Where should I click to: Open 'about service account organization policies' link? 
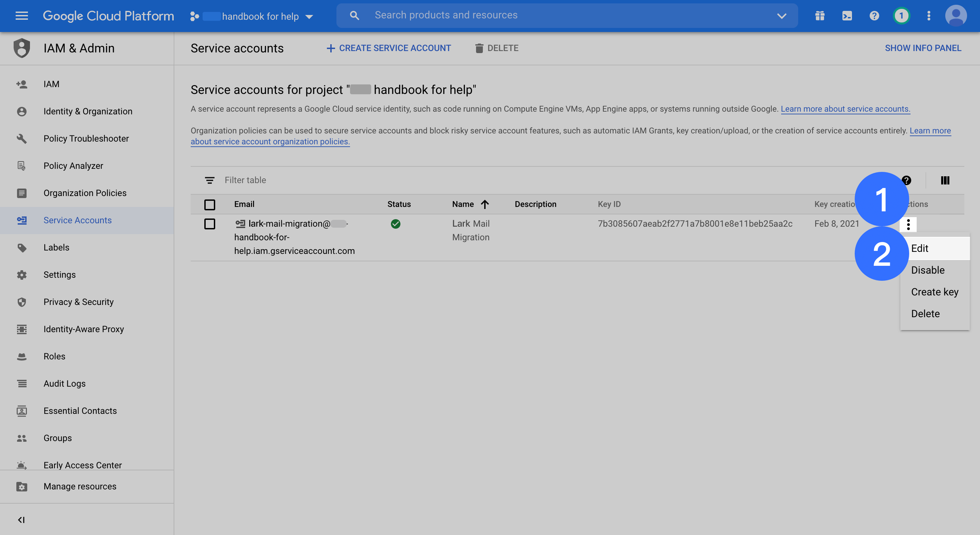tap(270, 142)
